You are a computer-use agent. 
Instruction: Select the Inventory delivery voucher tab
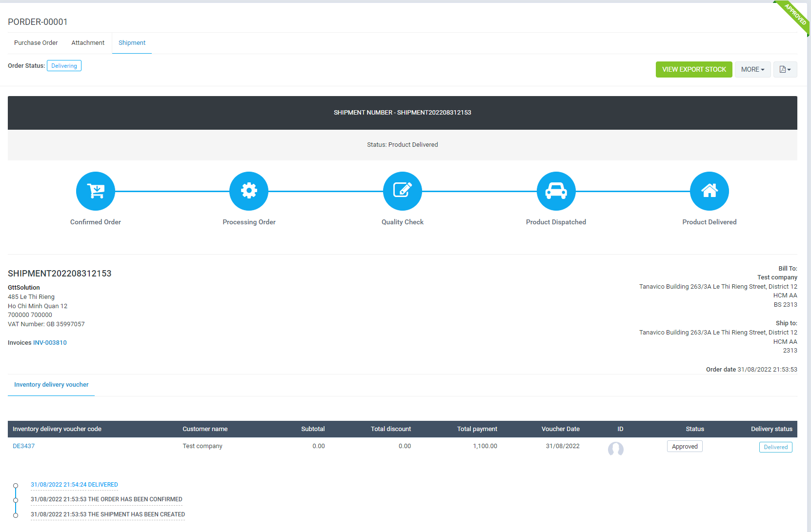tap(51, 385)
